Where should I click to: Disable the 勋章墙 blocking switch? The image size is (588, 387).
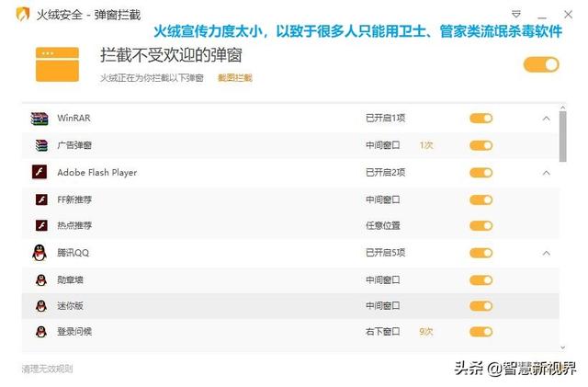[x=481, y=280]
